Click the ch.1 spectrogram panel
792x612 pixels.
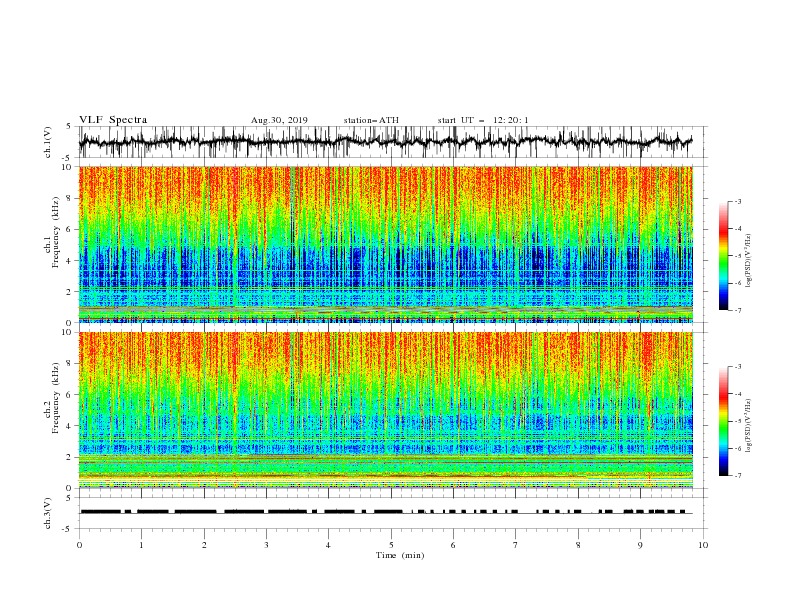tap(385, 244)
